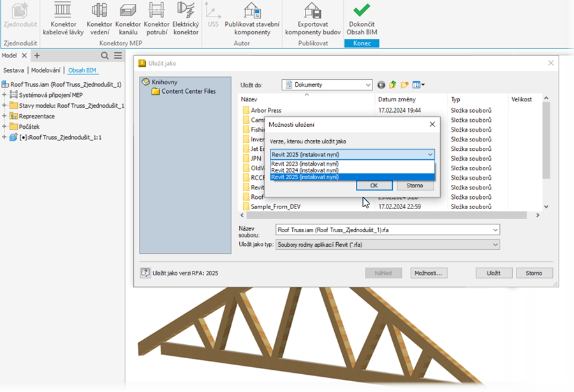The image size is (574, 392).
Task: Expand the Počátek folder node
Action: coord(4,127)
